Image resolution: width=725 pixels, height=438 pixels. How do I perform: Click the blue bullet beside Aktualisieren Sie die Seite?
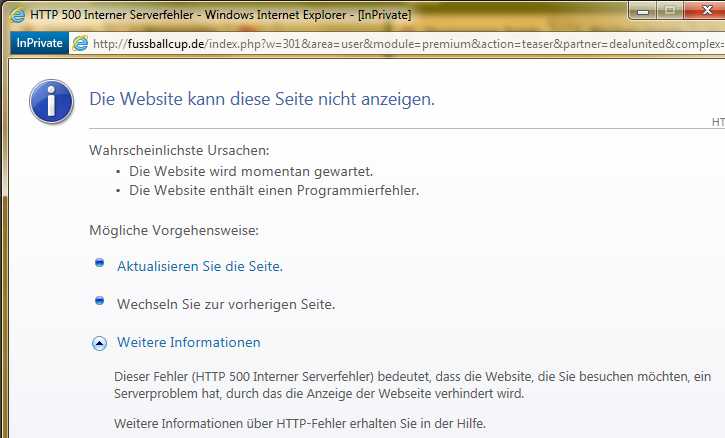pos(99,263)
